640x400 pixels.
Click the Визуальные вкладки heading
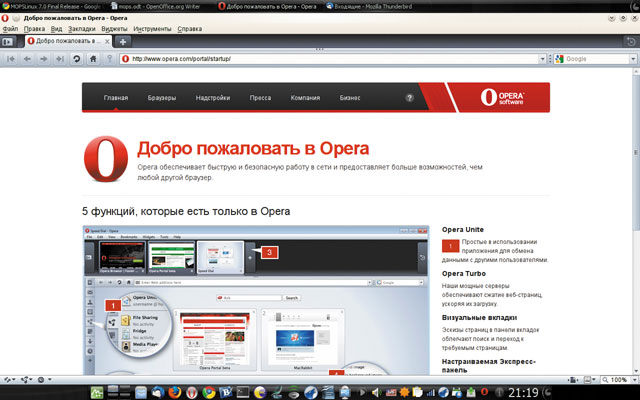tap(480, 318)
